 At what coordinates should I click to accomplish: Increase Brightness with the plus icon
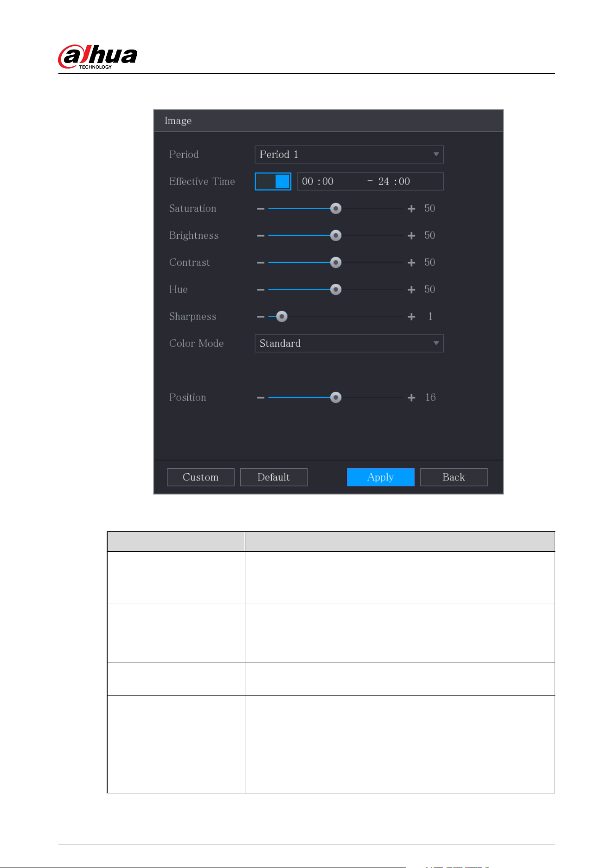[x=411, y=236]
